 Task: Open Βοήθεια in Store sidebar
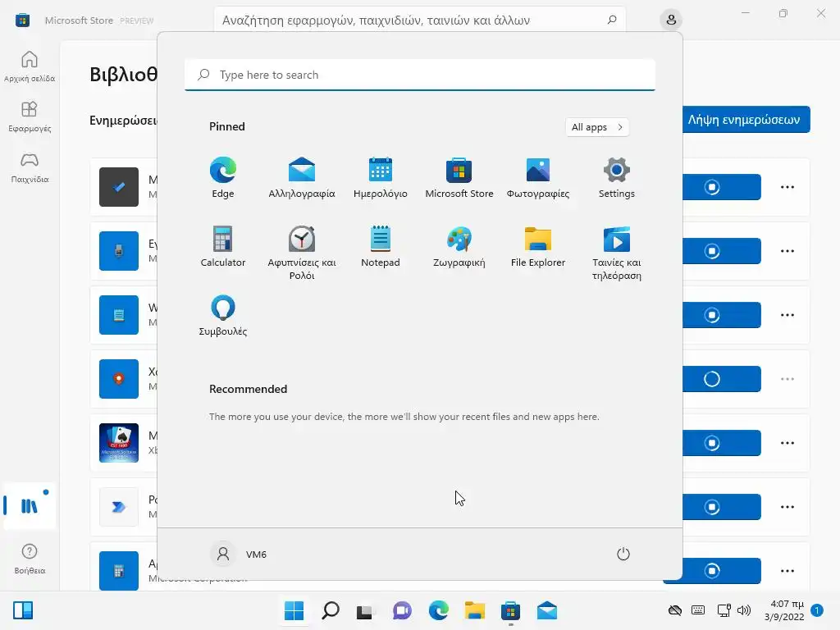30,559
